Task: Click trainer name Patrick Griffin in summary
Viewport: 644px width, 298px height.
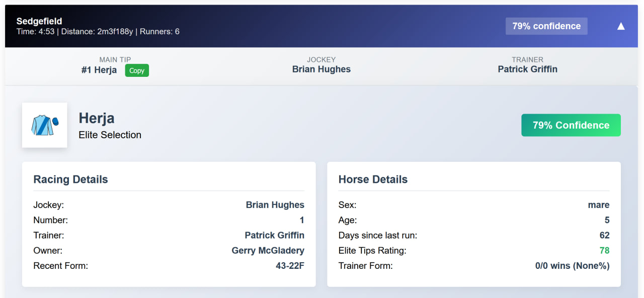Action: [x=528, y=69]
